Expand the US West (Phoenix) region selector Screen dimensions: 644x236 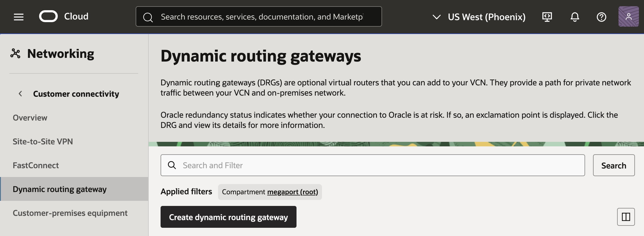[479, 17]
